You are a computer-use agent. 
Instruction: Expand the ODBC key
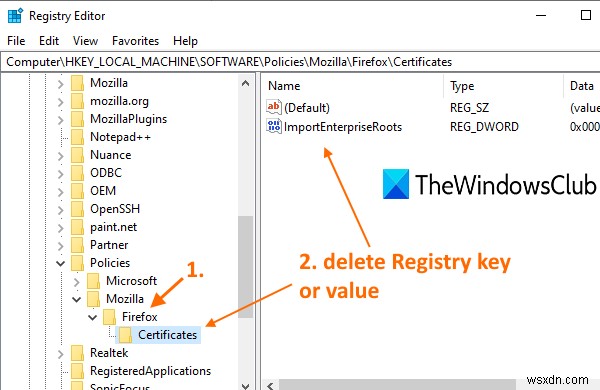60,173
